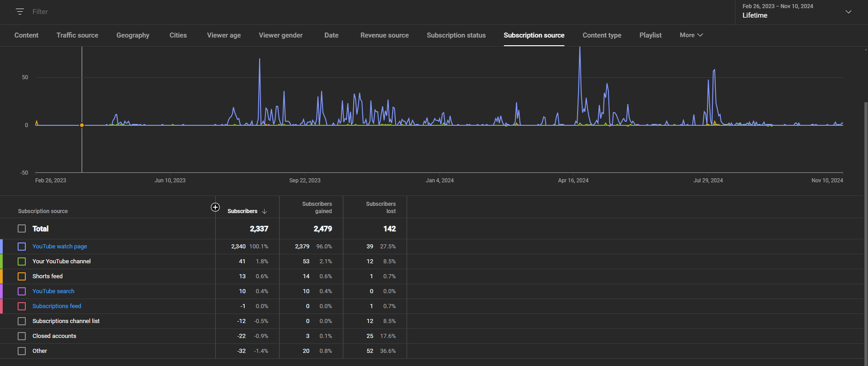Click the Subscribers sort arrow icon
868x366 pixels.
click(x=265, y=211)
